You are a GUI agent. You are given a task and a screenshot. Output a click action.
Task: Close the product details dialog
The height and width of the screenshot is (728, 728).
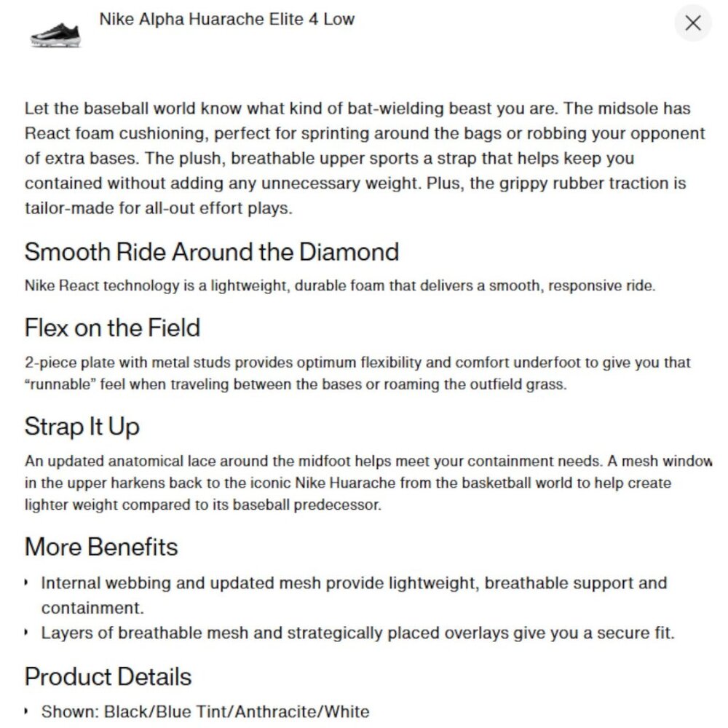[693, 23]
